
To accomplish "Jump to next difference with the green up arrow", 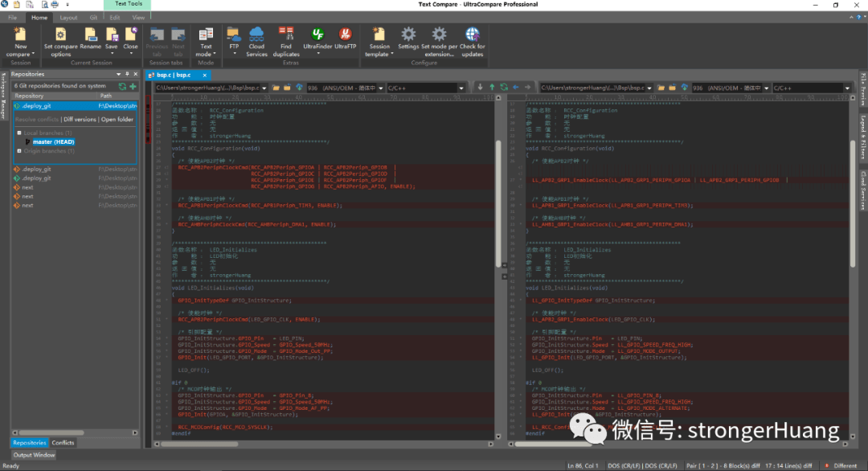I will pos(492,87).
